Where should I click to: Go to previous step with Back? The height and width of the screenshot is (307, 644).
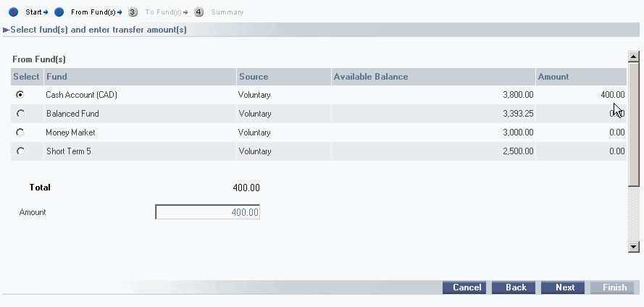515,287
